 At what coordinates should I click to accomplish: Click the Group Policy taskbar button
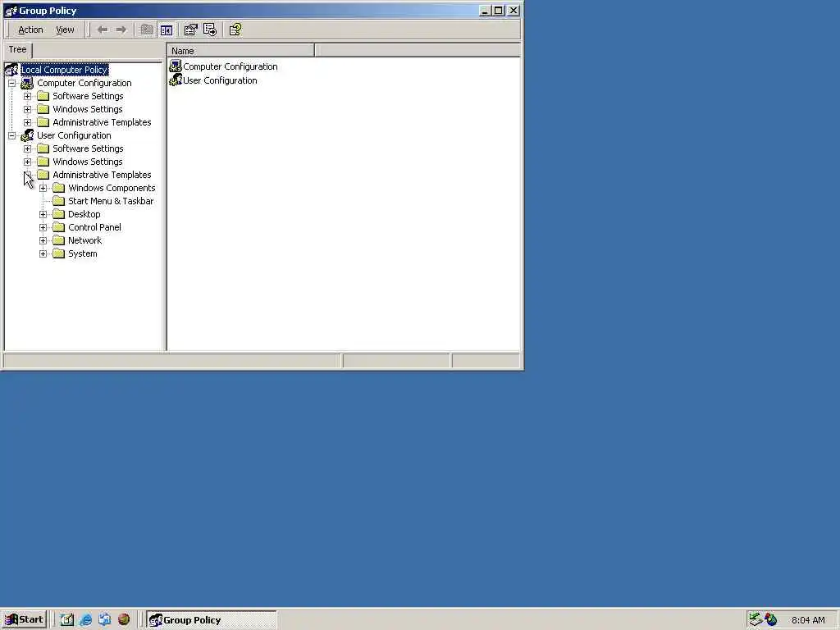point(212,620)
